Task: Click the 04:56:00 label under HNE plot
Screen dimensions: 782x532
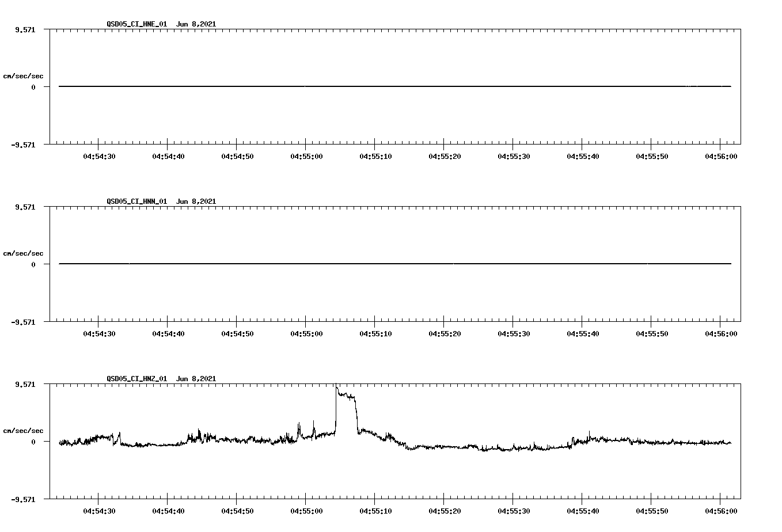Action: 721,157
